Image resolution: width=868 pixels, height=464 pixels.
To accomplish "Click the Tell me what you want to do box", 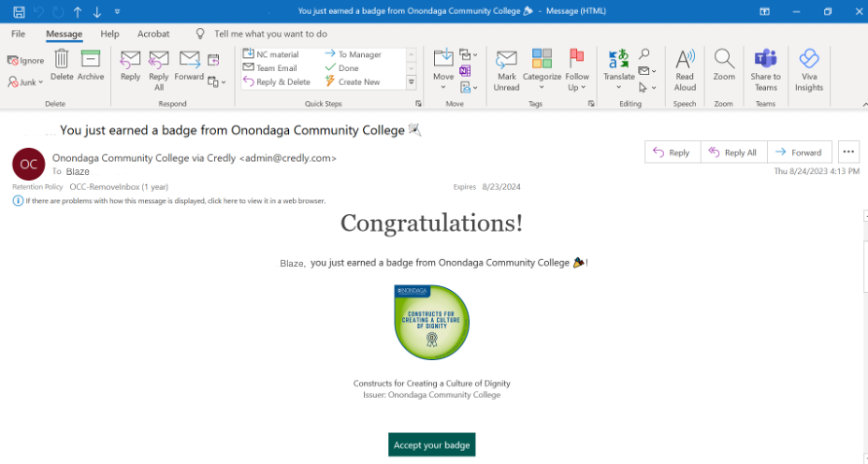I will [x=270, y=34].
